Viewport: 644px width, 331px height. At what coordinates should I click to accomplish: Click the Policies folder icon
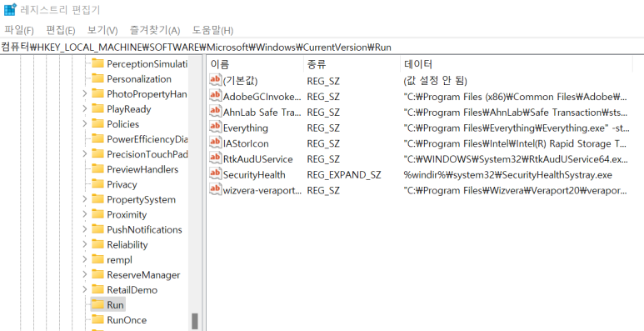coord(97,123)
